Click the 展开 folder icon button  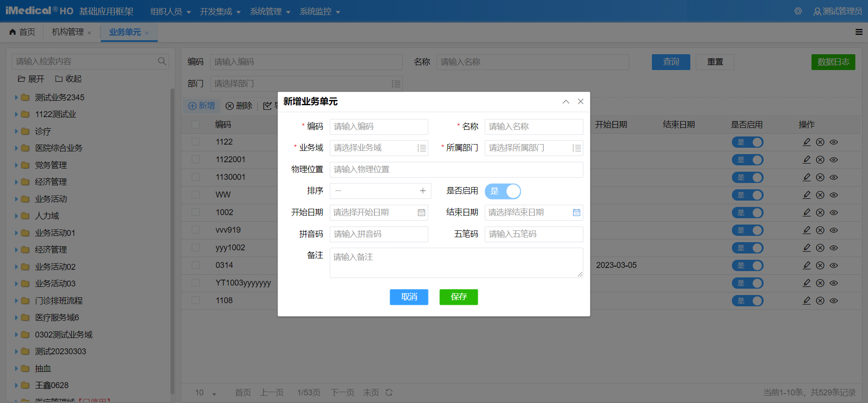click(31, 79)
